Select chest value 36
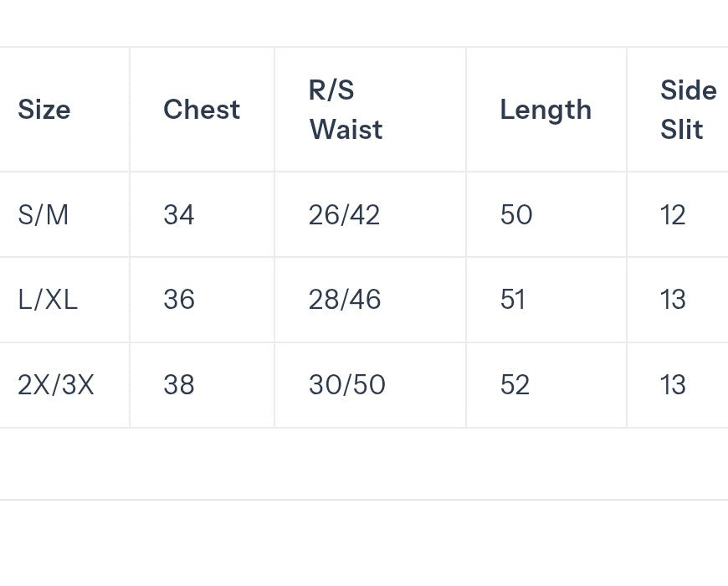This screenshot has height=586, width=728. [x=179, y=300]
